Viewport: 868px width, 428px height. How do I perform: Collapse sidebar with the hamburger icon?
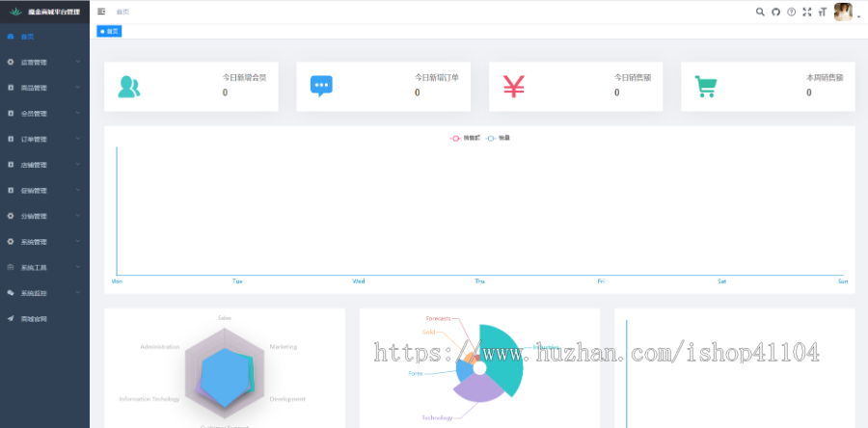[101, 12]
